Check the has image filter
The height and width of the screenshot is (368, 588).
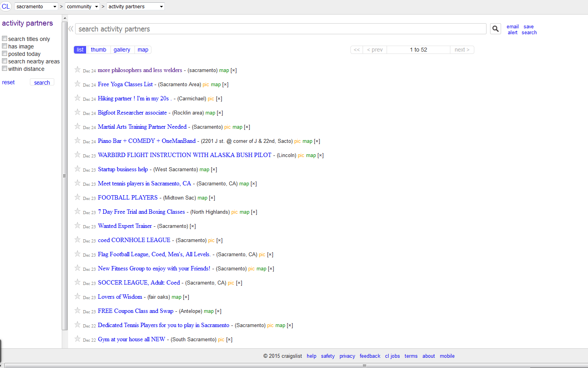pos(5,46)
